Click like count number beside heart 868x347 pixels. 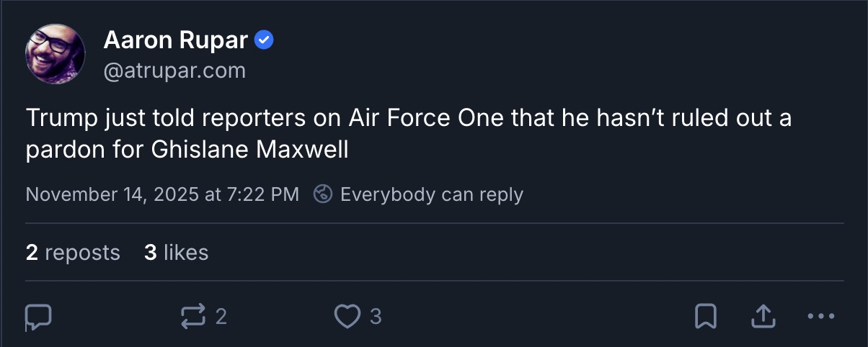375,317
